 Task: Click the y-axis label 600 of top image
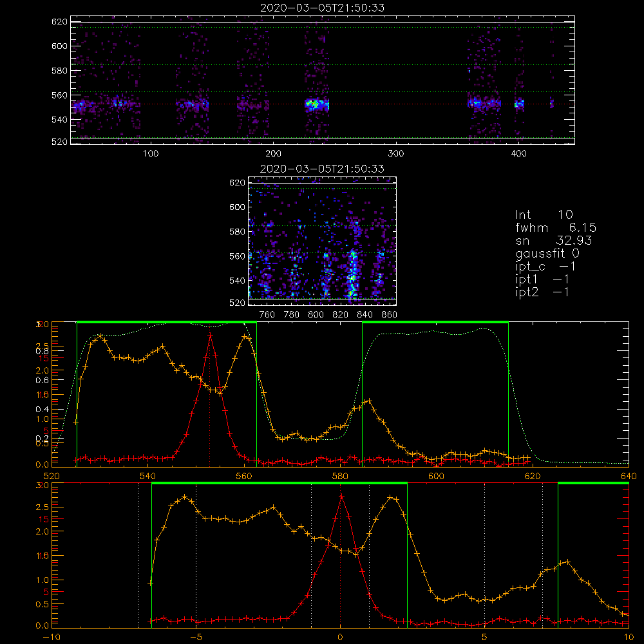coord(59,46)
